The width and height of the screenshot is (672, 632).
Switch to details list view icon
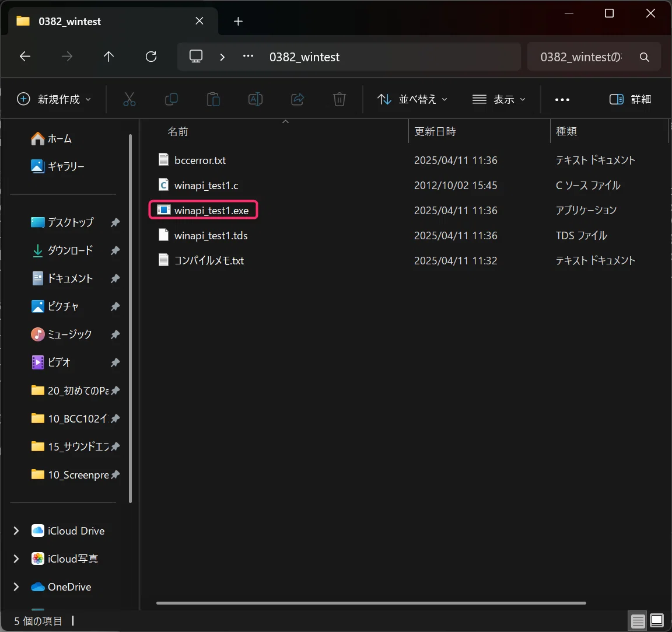[x=637, y=621]
